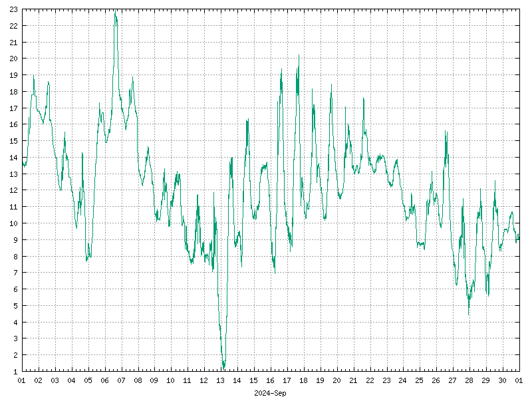Click the y-axis value label 1
This screenshot has height=399, width=532.
click(15, 372)
